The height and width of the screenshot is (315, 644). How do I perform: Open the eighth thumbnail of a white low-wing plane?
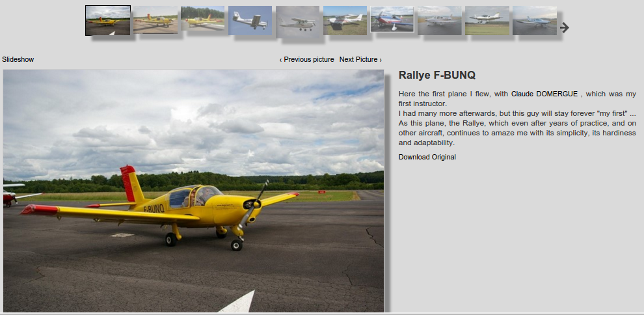coord(440,20)
